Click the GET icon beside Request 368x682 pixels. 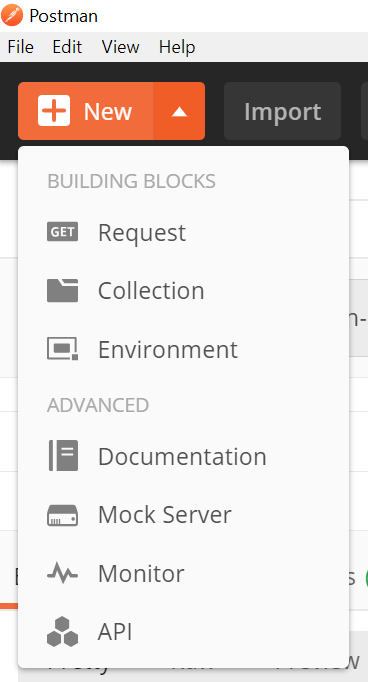(63, 232)
